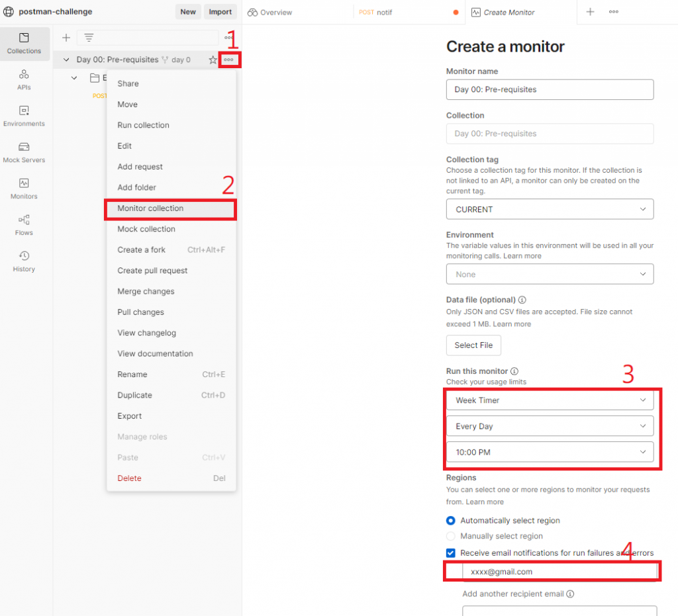Choose Edit from the context menu
678x616 pixels.
tap(171, 146)
